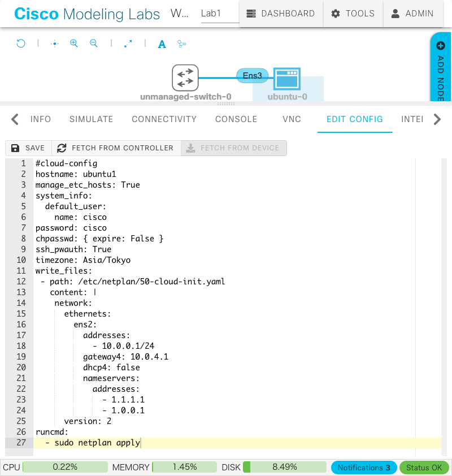
Task: Center the topology view
Action: pos(55,44)
